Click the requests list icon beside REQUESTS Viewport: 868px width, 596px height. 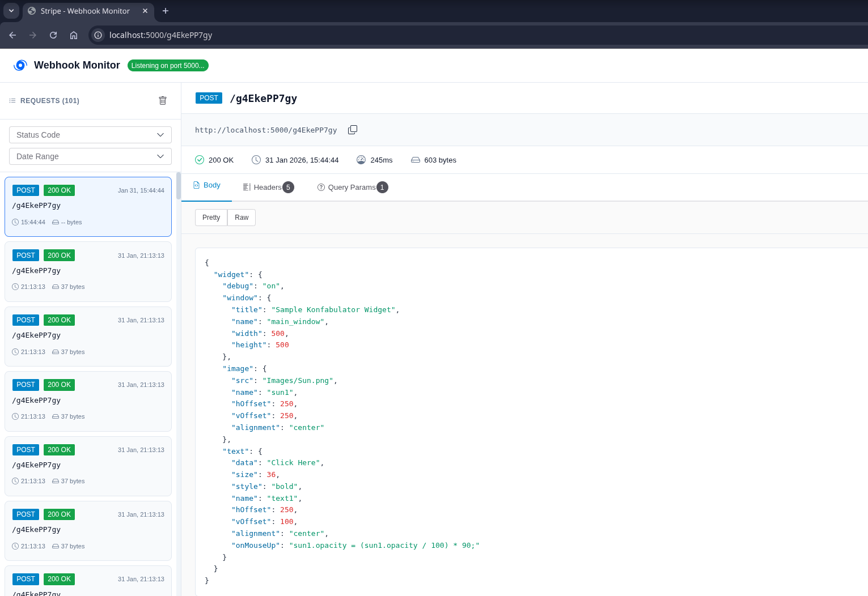click(12, 101)
